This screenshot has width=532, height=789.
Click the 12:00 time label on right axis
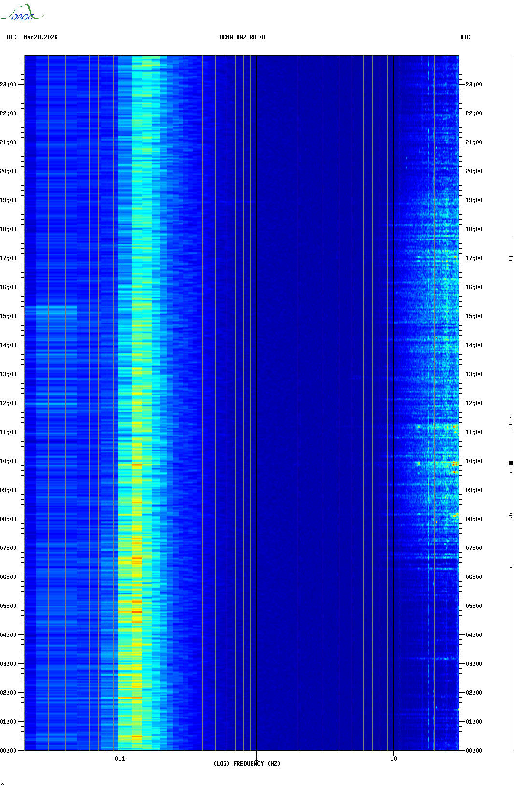[474, 403]
